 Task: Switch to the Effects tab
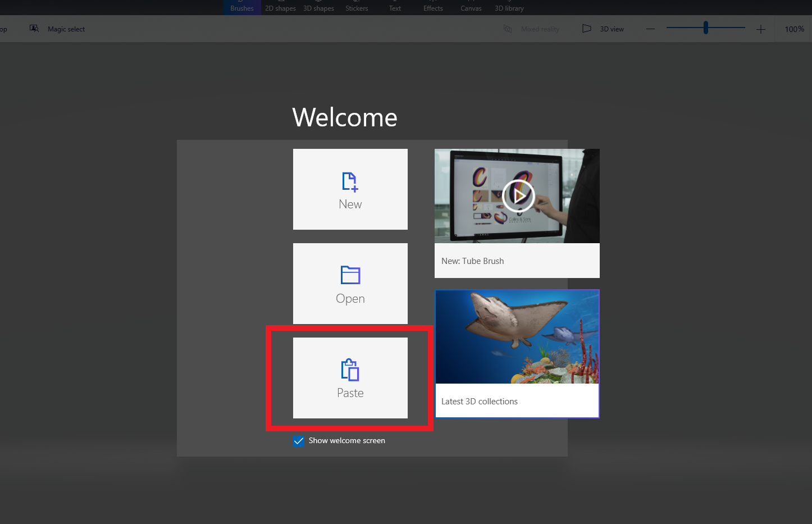433,7
